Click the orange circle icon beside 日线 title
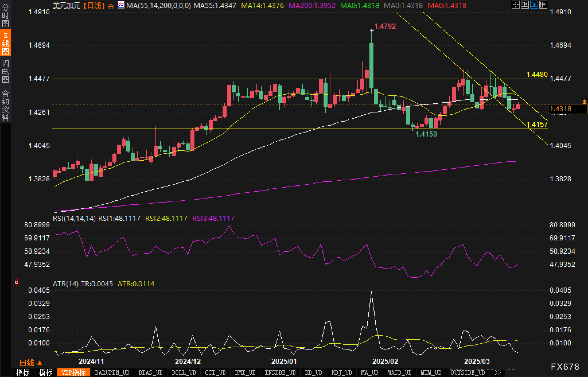588x377 pixels. point(111,6)
